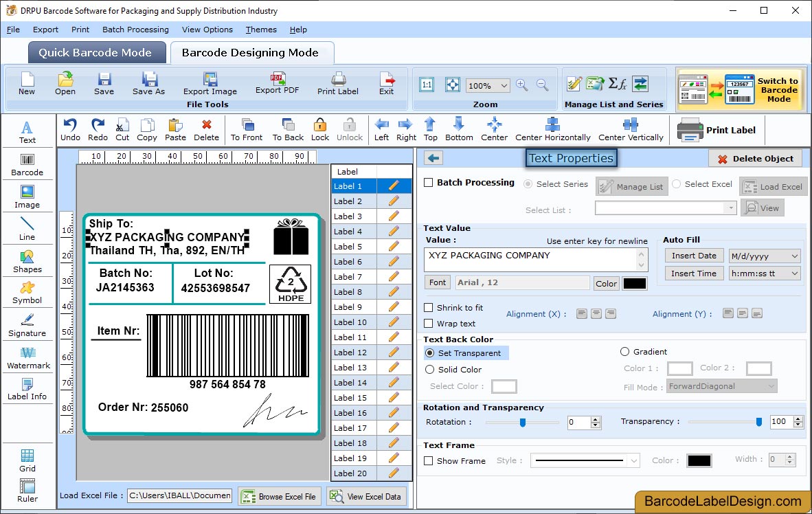This screenshot has width=812, height=514.
Task: Toggle the Ruler icon
Action: click(x=27, y=491)
